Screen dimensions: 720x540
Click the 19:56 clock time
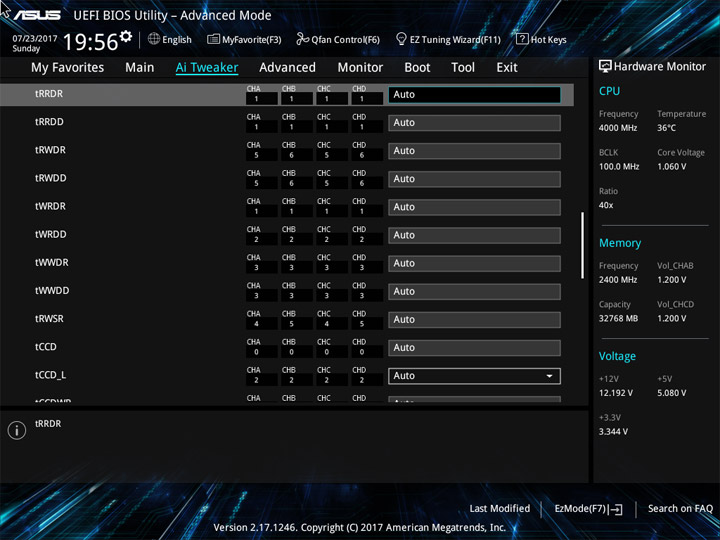click(90, 42)
